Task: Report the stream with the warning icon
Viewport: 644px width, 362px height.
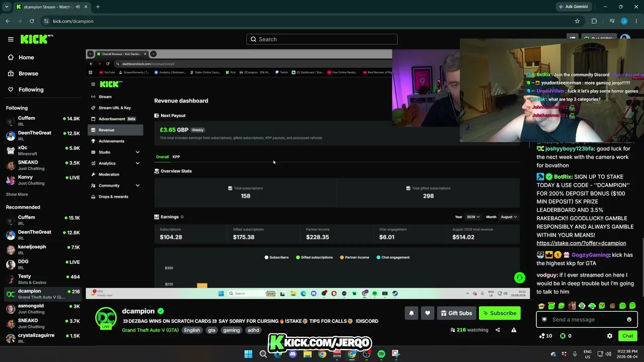Action: pyautogui.click(x=514, y=330)
